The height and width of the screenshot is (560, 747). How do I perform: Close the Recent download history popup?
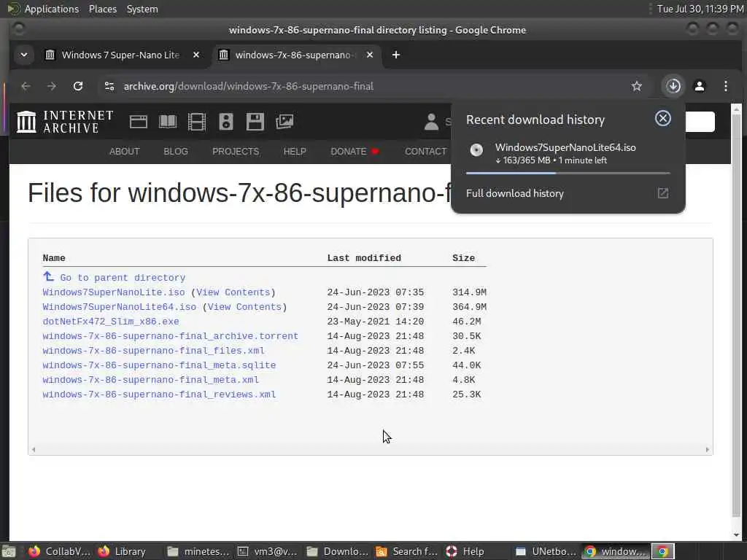click(x=662, y=118)
